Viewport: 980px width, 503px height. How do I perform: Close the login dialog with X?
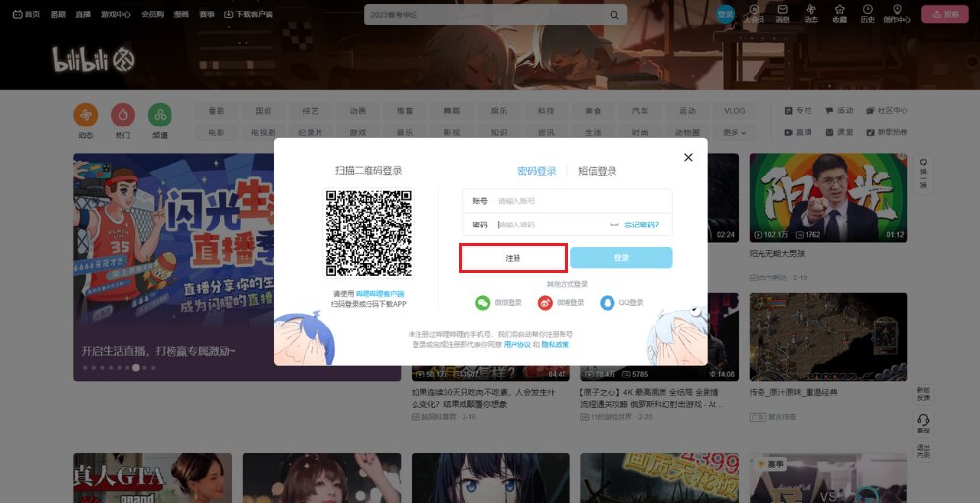688,157
